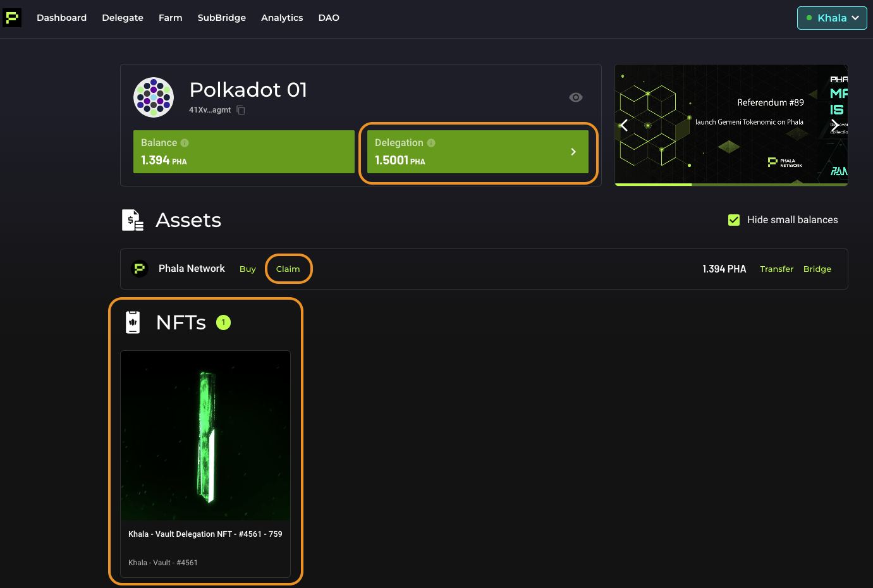Click the Bridge link for PHA
The height and width of the screenshot is (588, 873).
[x=817, y=269]
